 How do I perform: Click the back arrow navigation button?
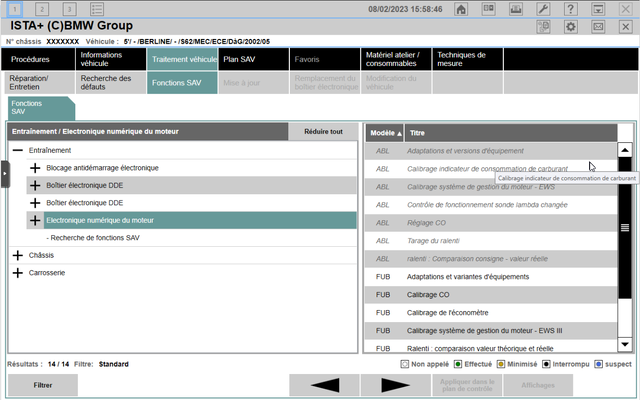324,385
